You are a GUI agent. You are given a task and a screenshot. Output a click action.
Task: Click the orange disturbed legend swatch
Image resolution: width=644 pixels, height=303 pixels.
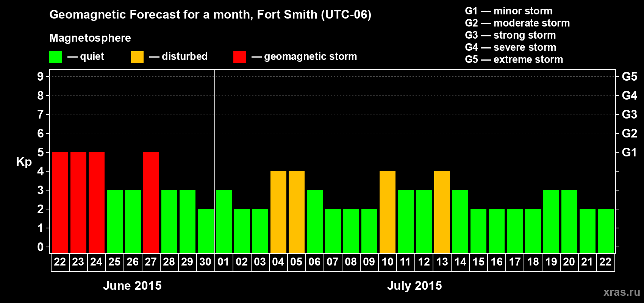pos(137,57)
